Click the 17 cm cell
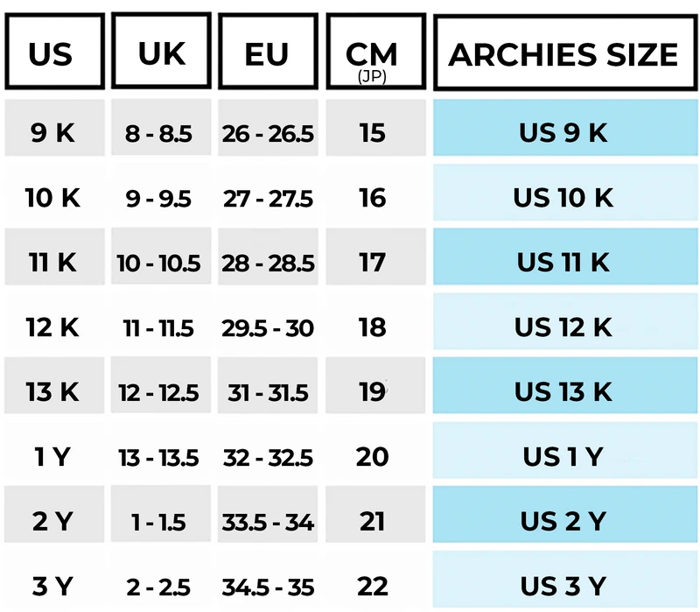 click(372, 262)
